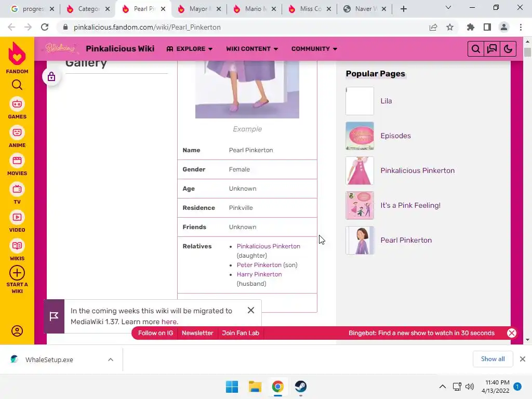532x399 pixels.
Task: Open Chrome three-dot menu
Action: 521,27
